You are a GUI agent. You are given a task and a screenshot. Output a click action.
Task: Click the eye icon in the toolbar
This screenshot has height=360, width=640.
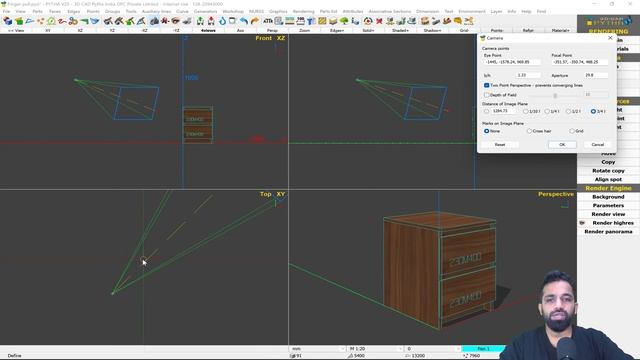[x=176, y=21]
